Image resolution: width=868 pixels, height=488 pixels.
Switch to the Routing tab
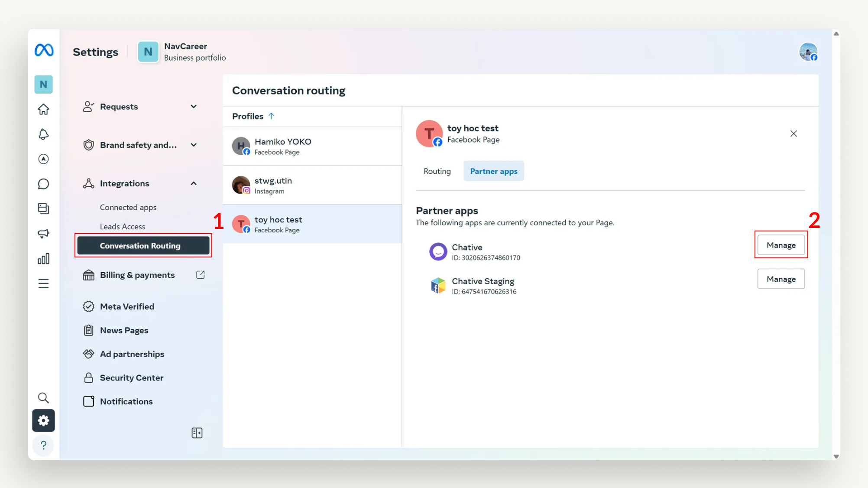pyautogui.click(x=437, y=171)
